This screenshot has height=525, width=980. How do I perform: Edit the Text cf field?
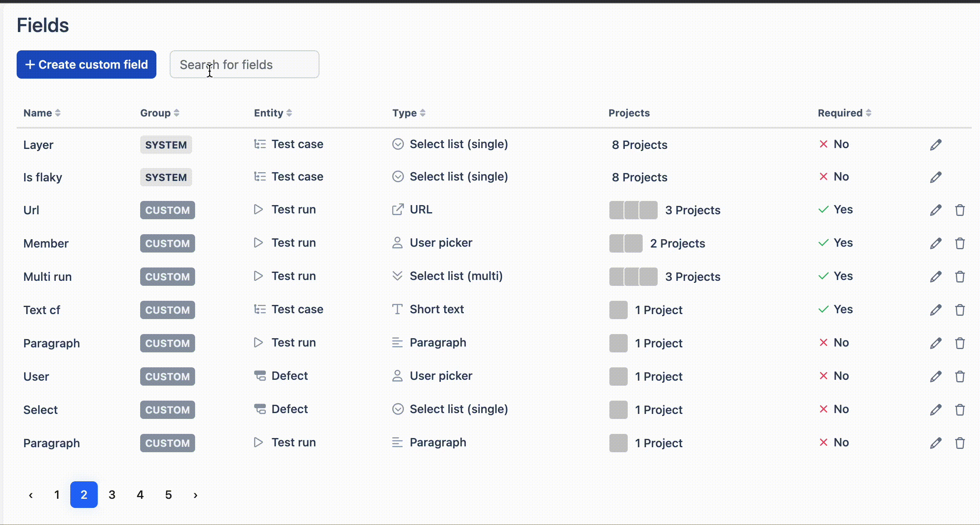935,310
